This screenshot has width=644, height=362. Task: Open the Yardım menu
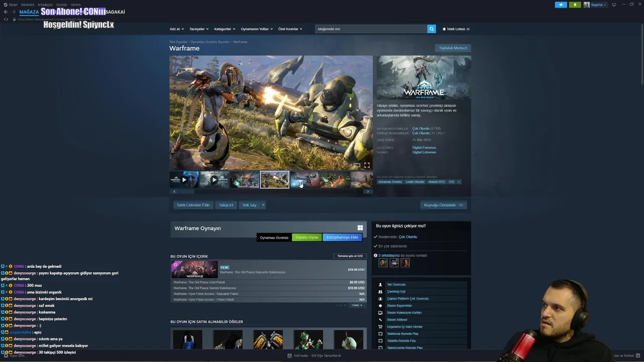coord(75,5)
